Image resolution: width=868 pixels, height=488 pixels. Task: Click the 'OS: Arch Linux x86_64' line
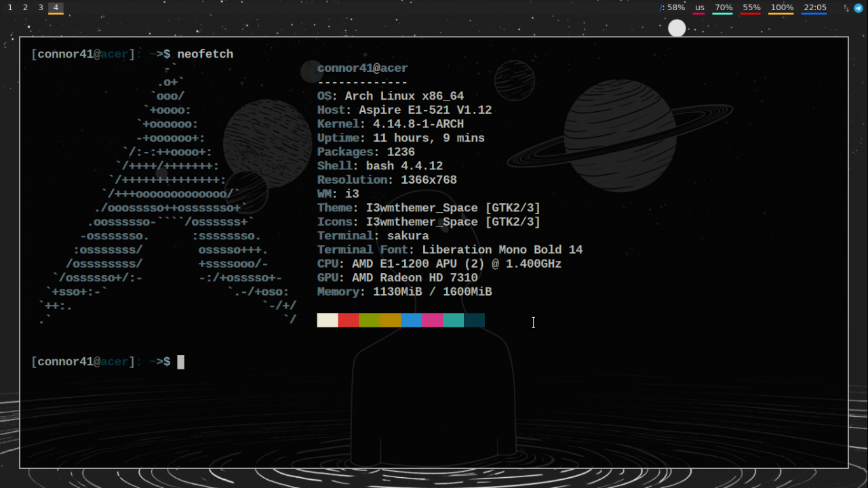coord(391,96)
